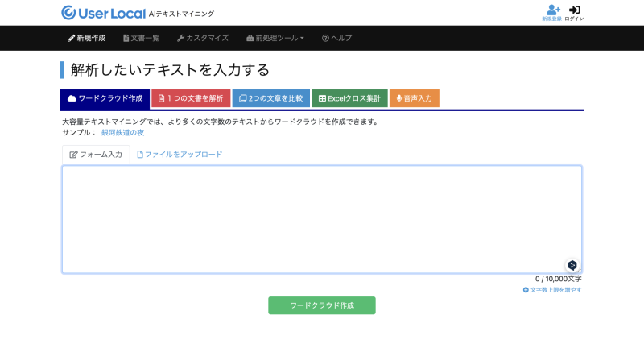Viewport: 644px width, 348px height.
Task: Load the 銀河鉄道の夜 sample text
Action: (x=122, y=132)
